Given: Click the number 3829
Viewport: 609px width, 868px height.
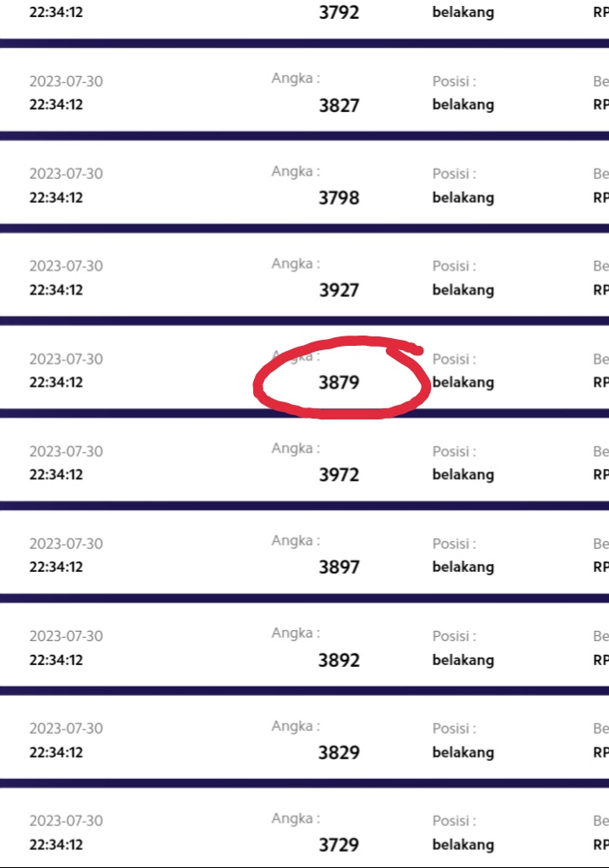Looking at the screenshot, I should coord(339,752).
